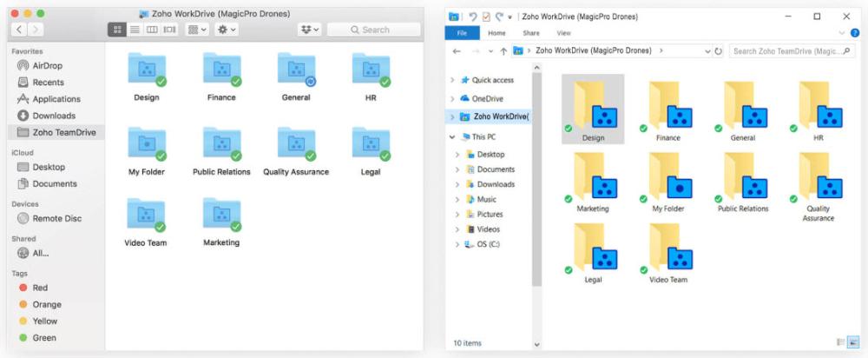
Task: Go forward in Finder window
Action: [36, 30]
